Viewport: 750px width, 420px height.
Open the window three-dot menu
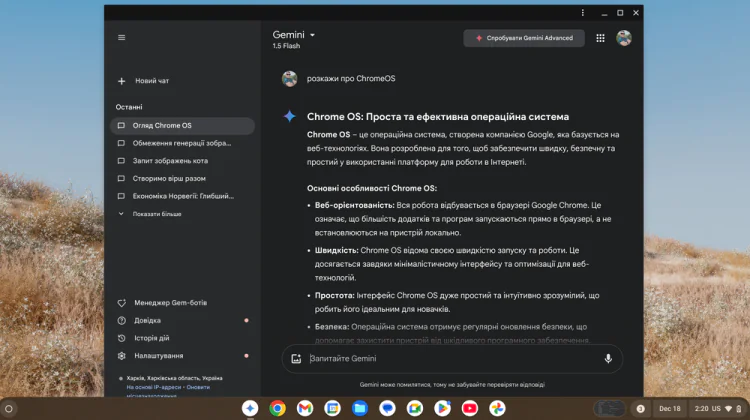583,13
